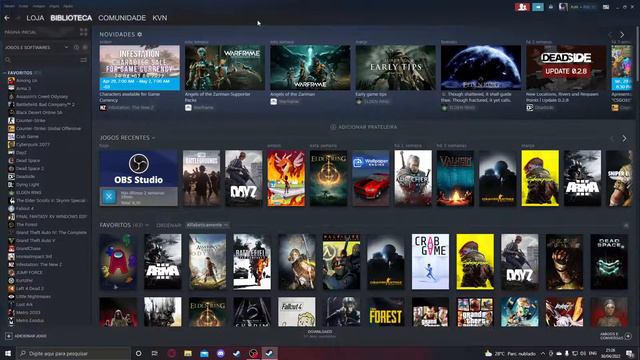Open the LOJA store tab
Image resolution: width=640 pixels, height=360 pixels.
[x=35, y=18]
